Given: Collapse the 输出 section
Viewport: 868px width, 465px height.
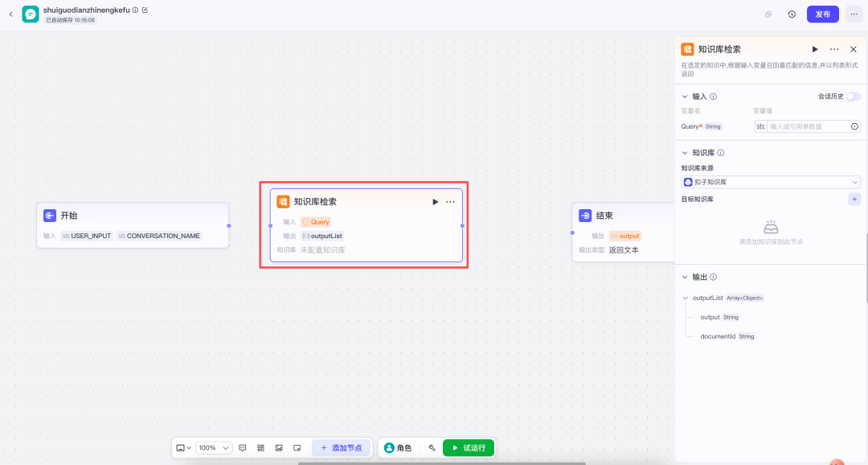Looking at the screenshot, I should 685,277.
